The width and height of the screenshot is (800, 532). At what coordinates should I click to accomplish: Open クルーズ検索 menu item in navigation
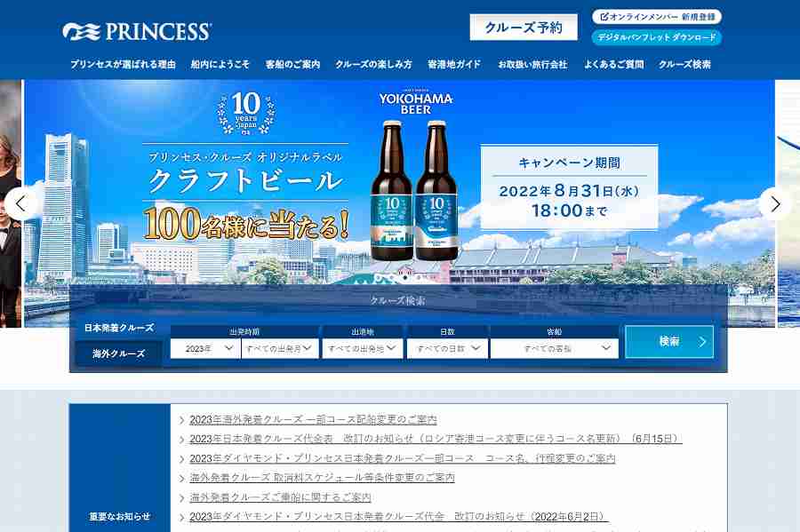pyautogui.click(x=684, y=64)
